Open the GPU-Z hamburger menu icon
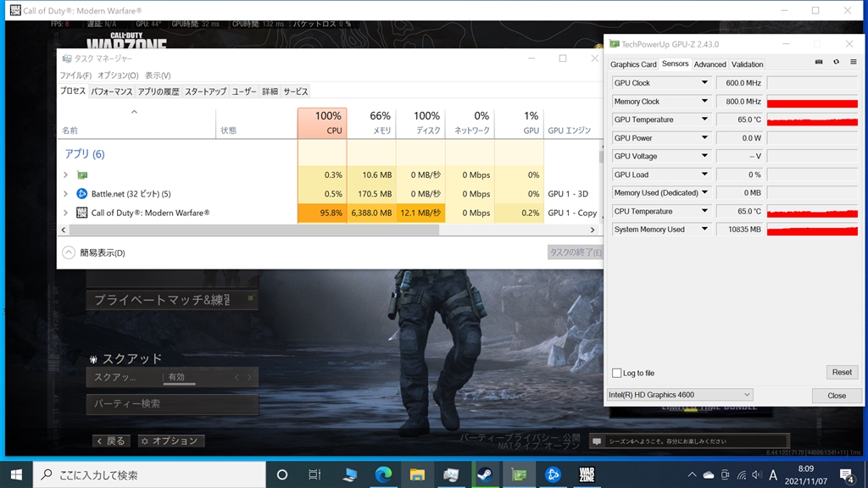The height and width of the screenshot is (488, 868). (x=853, y=62)
